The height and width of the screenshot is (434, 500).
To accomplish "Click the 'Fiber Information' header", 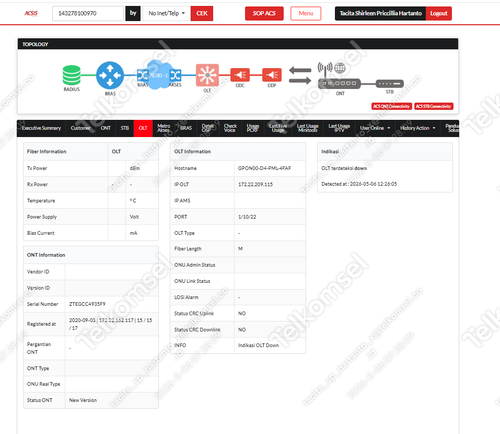I will pos(46,152).
